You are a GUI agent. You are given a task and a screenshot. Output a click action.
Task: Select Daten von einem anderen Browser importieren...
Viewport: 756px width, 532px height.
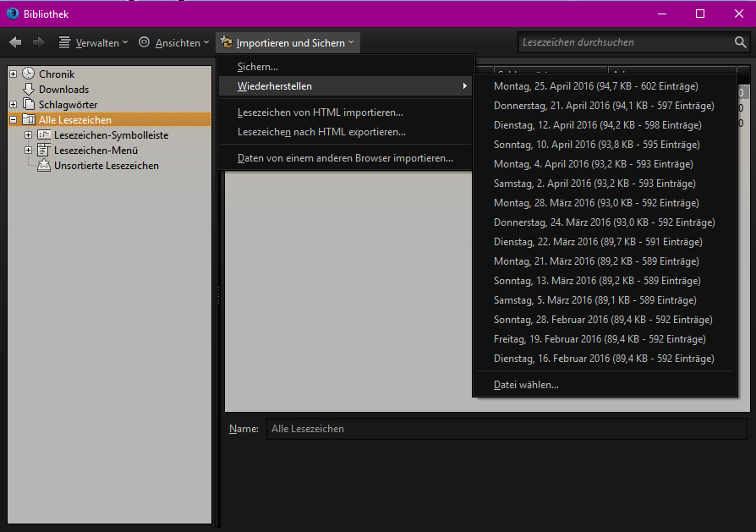pyautogui.click(x=345, y=158)
